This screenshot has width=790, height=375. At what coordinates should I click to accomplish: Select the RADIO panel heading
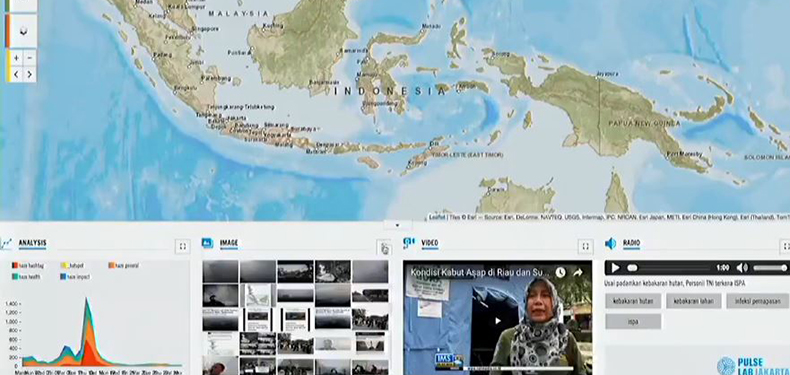631,243
